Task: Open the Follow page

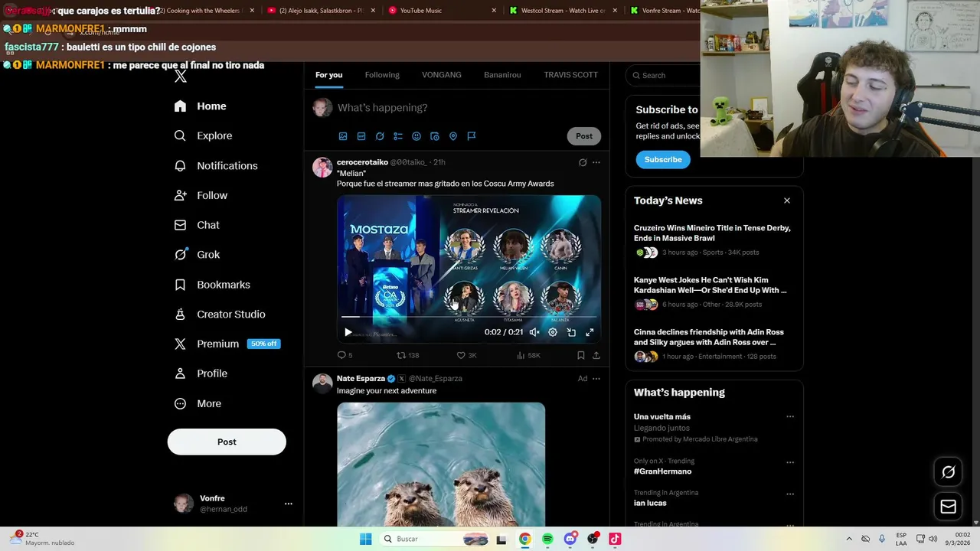Action: click(201, 196)
